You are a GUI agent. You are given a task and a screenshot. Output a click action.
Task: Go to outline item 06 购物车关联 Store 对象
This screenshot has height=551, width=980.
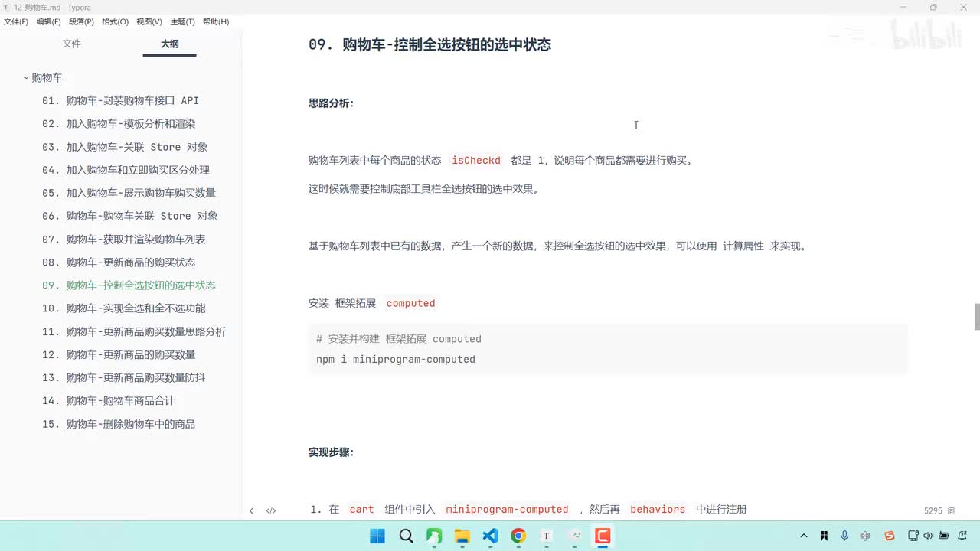(x=130, y=216)
